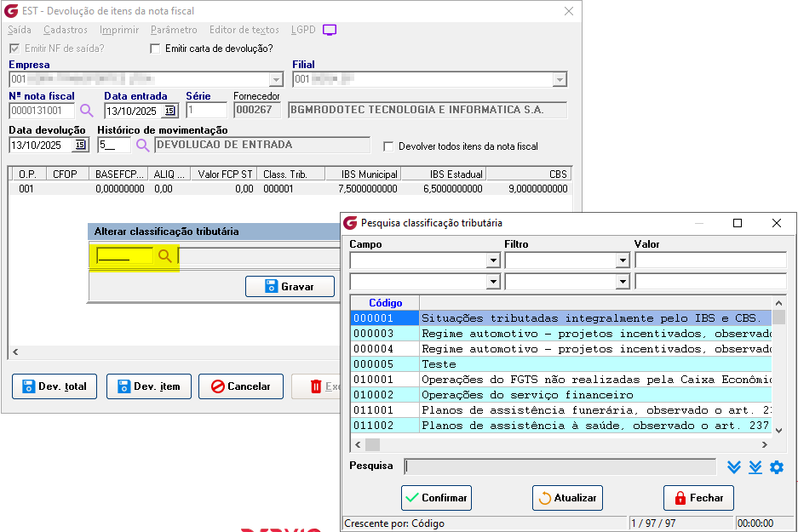Open the second Campo dropdown
Viewport: 798px width, 532px height.
pos(492,282)
